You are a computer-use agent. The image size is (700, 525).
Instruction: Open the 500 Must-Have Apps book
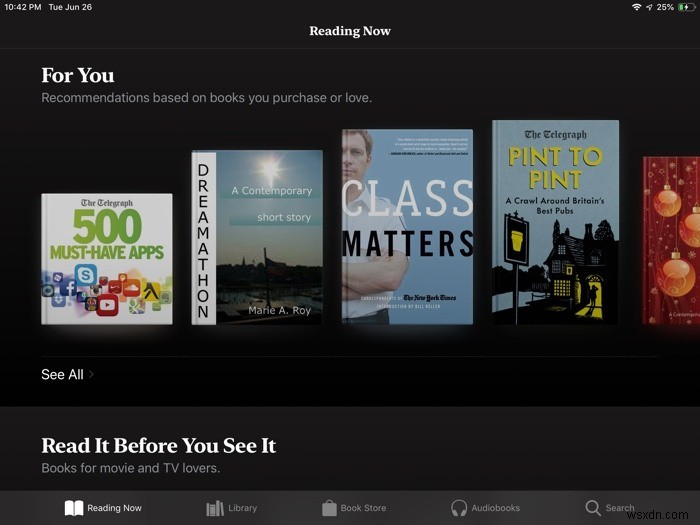click(107, 259)
